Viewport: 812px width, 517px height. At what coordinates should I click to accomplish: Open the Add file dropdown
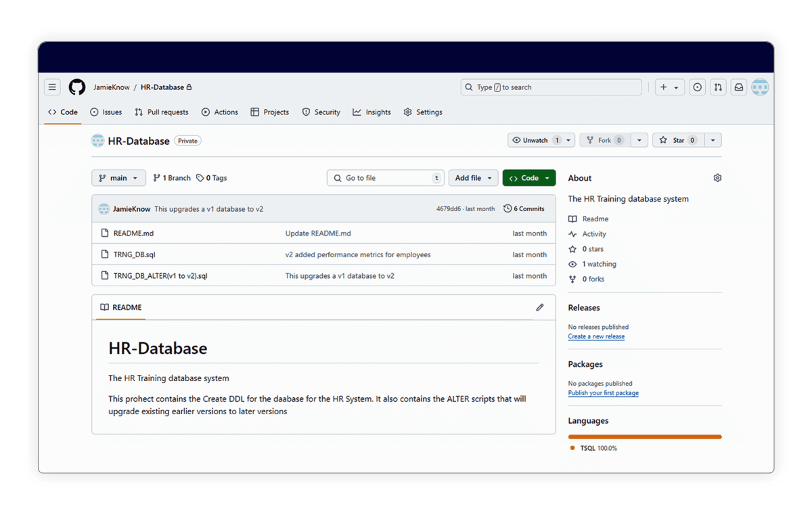point(474,178)
